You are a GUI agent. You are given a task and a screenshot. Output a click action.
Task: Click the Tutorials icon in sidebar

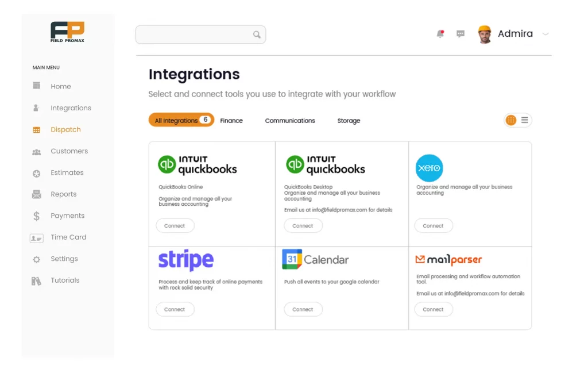point(37,280)
